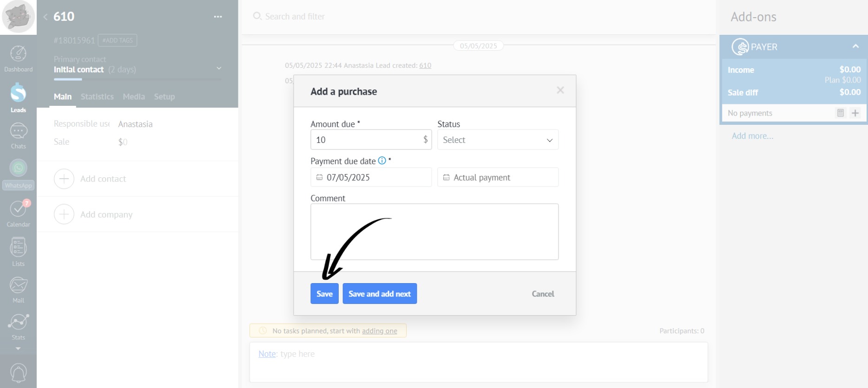Click the notifications bell icon
This screenshot has width=868, height=388.
click(x=18, y=373)
